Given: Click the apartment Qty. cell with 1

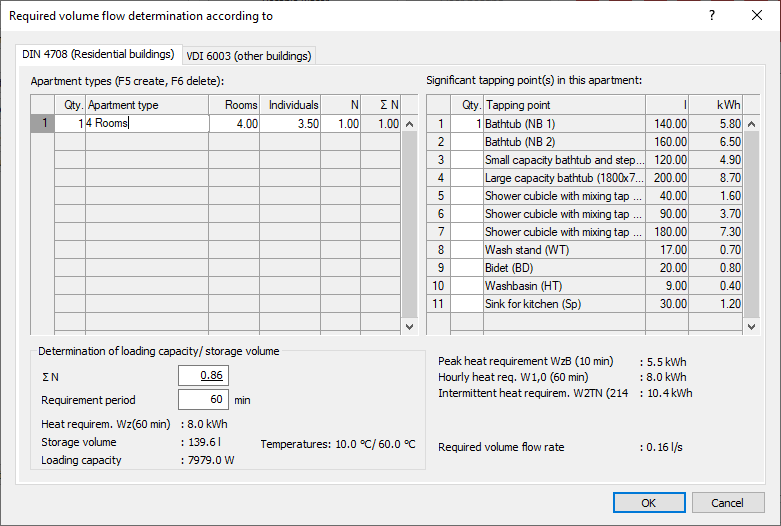Looking at the screenshot, I should pos(70,123).
